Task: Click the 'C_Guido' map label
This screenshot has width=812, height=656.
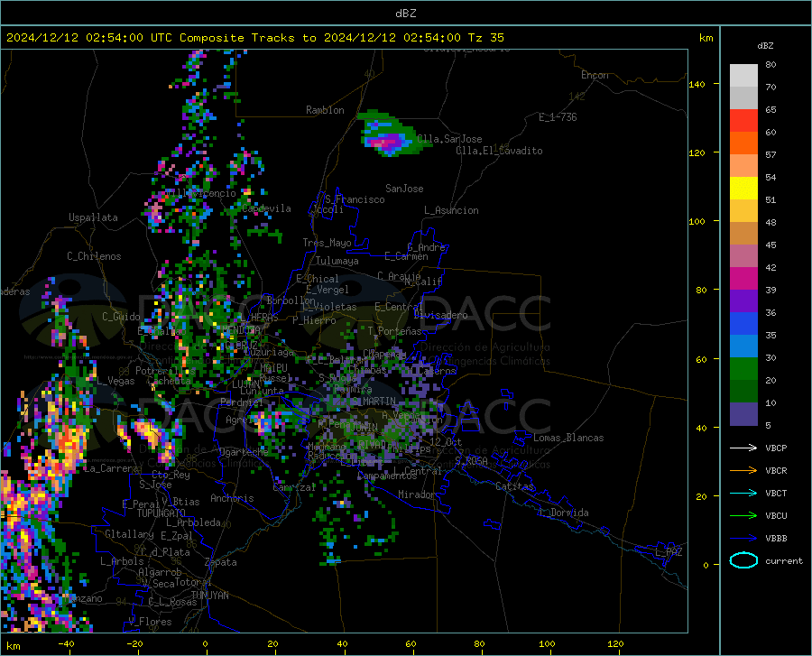Action: click(x=121, y=317)
